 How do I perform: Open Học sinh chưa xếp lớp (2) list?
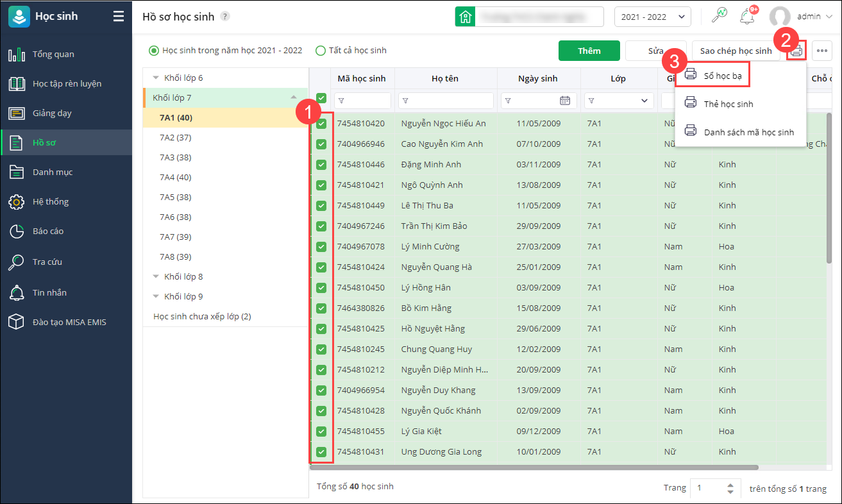click(202, 317)
